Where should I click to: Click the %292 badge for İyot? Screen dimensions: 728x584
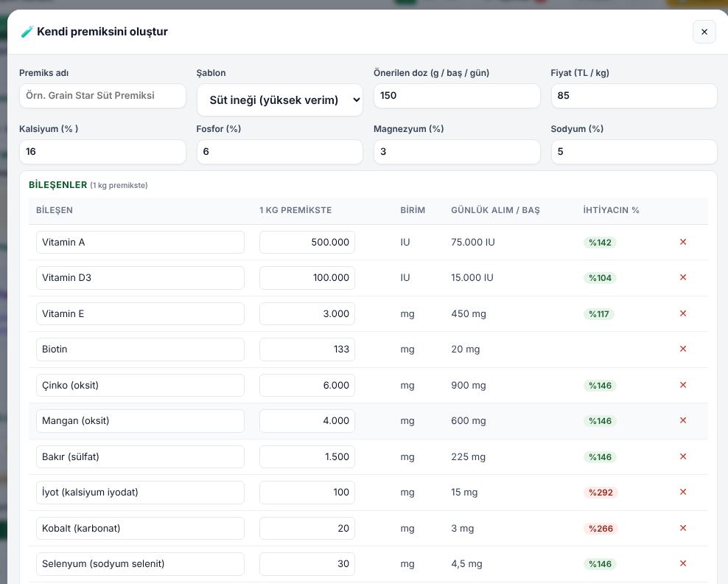[601, 493]
